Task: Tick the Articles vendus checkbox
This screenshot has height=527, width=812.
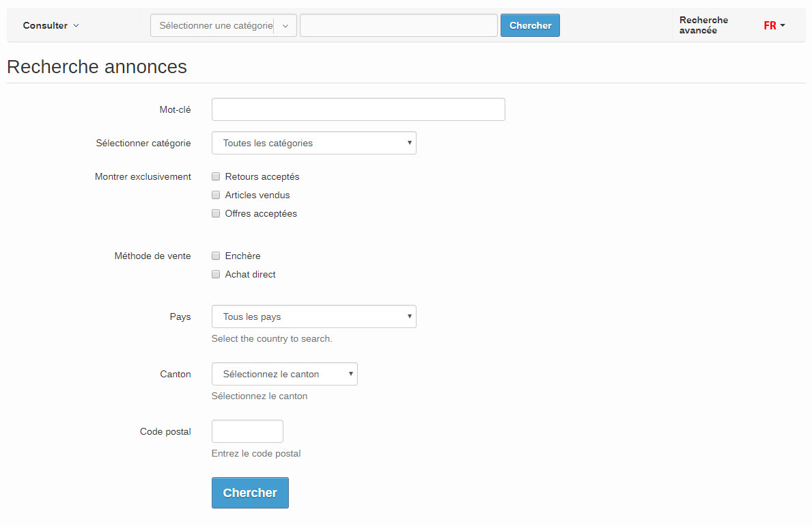Action: click(x=216, y=195)
